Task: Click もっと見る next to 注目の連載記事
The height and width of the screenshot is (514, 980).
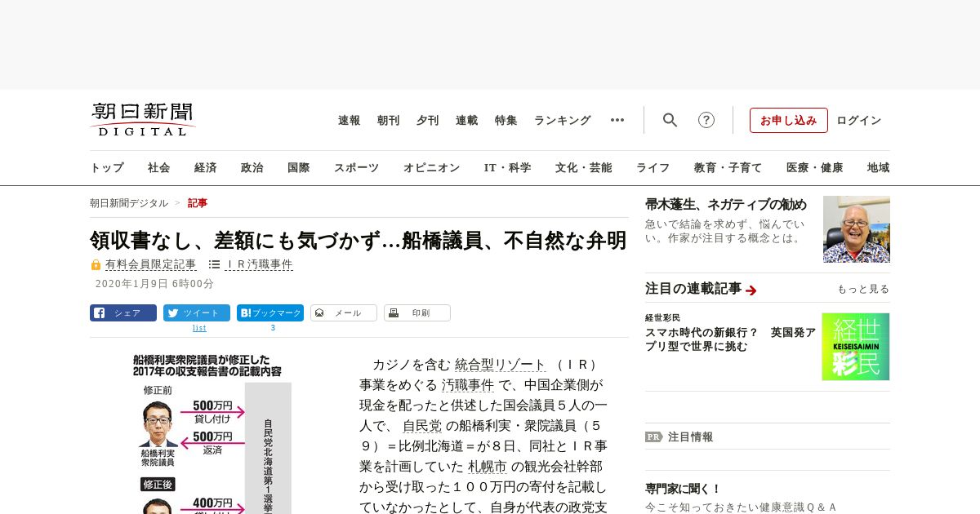Action: (863, 289)
